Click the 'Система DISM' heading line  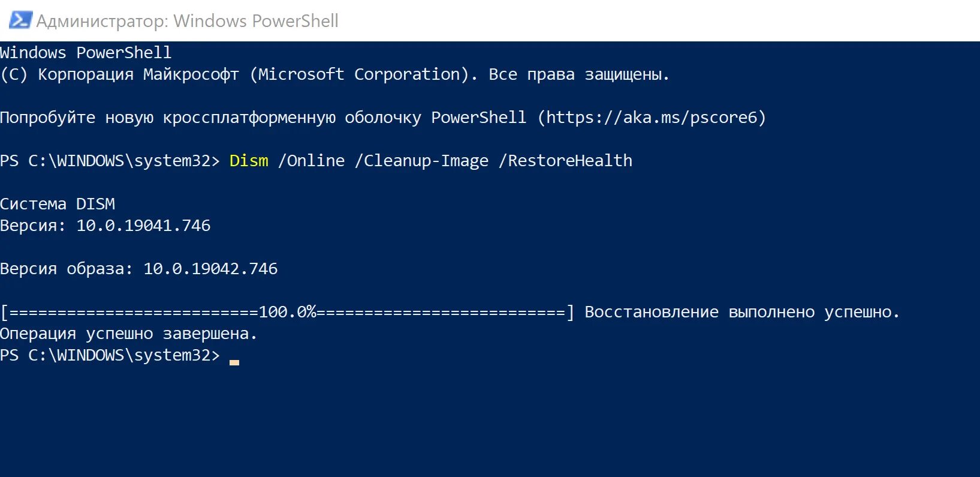click(58, 204)
